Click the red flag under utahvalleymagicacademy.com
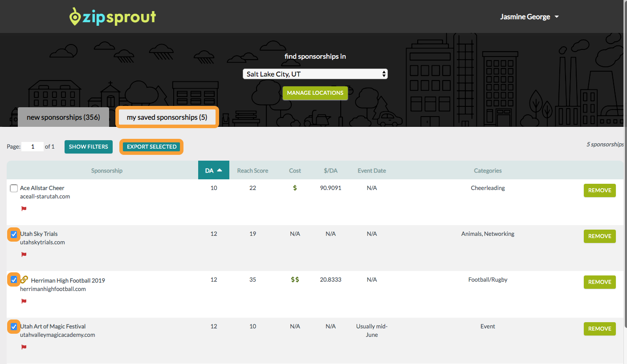627x364 pixels. pyautogui.click(x=24, y=347)
